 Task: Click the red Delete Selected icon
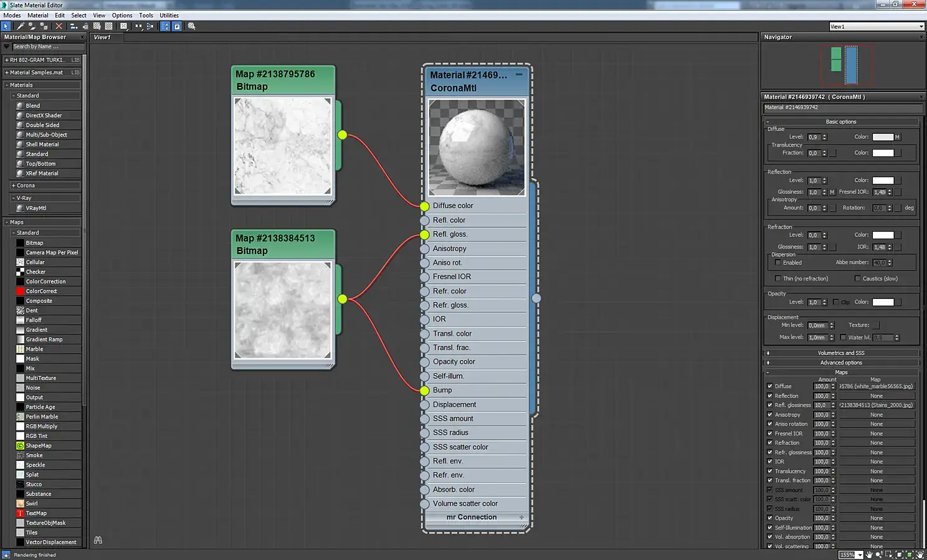[59, 26]
